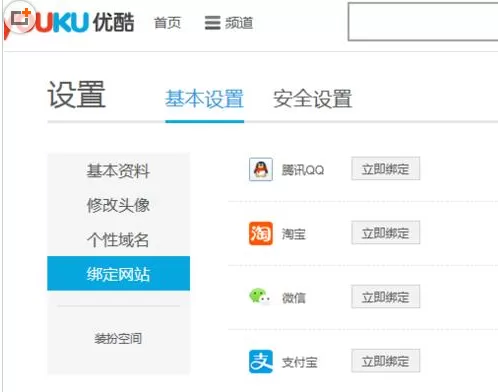This screenshot has height=392, width=498.
Task: Click the WeChat green icon
Action: pyautogui.click(x=260, y=296)
